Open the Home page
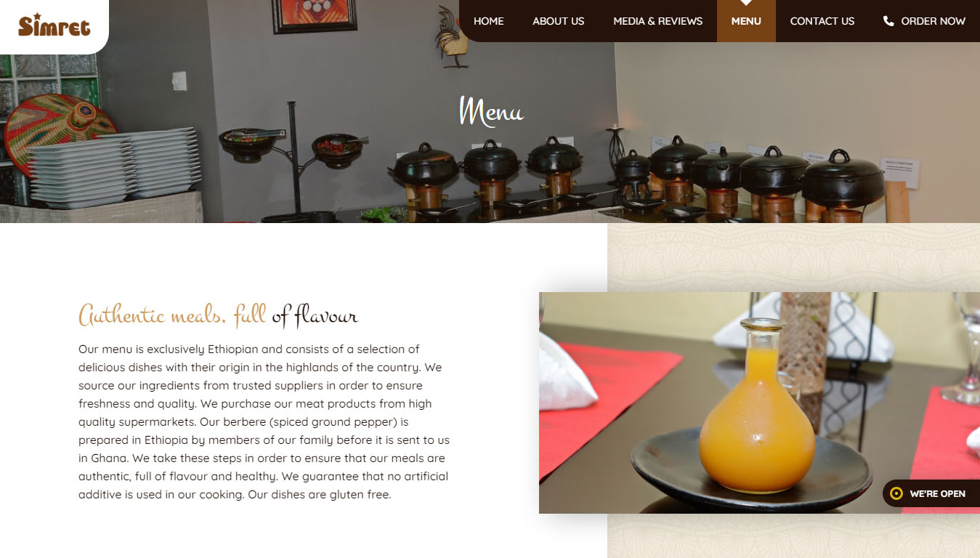980x558 pixels. [488, 21]
